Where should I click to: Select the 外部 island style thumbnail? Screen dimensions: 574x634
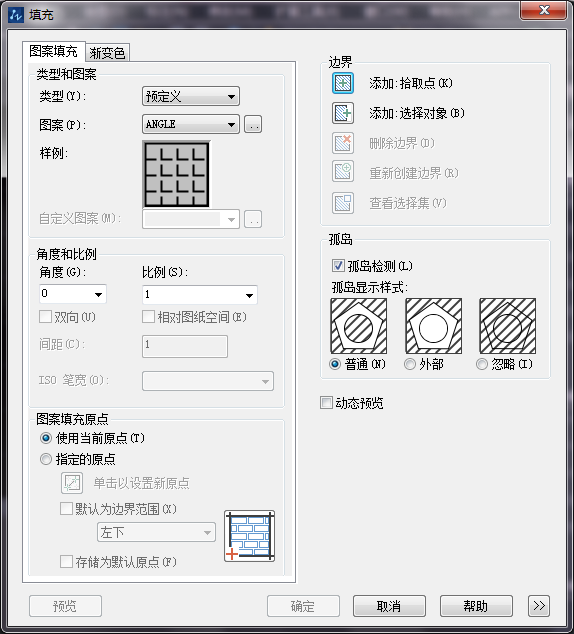pyautogui.click(x=433, y=326)
